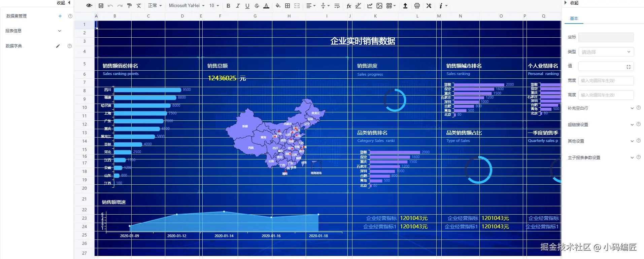644x259 pixels.
Task: Clear cell formatting
Action: (139, 6)
